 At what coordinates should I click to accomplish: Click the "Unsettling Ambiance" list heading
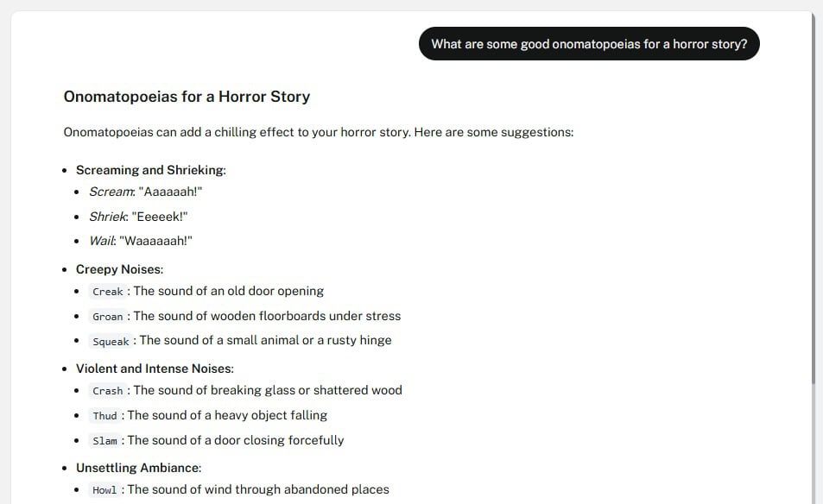click(x=138, y=468)
